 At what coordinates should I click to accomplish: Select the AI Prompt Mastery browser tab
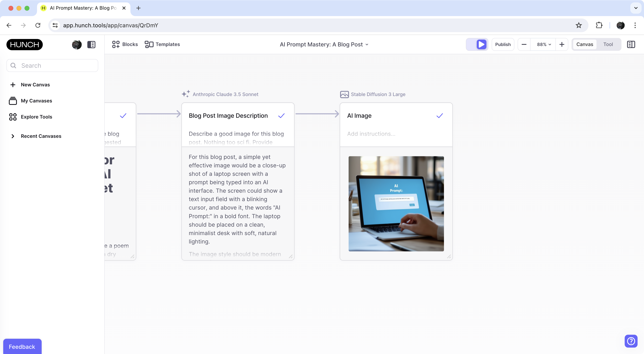tap(80, 8)
